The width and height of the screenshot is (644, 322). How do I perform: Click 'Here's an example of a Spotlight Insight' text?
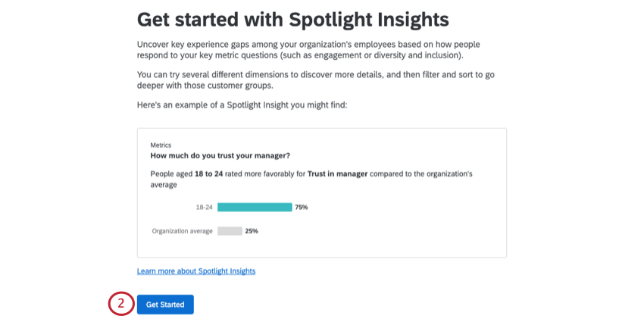pos(242,105)
